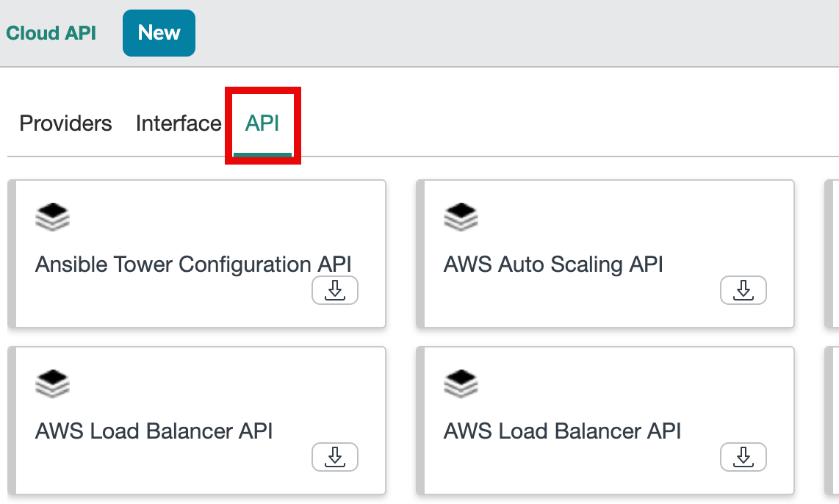Open AWS Load Balancer API title under Ansible Tower
The height and width of the screenshot is (504, 839).
point(154,431)
